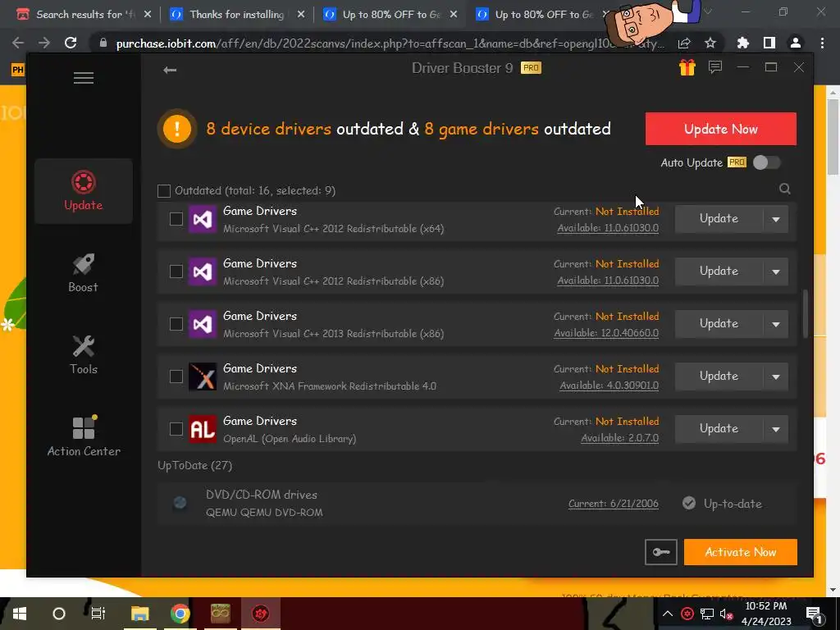The height and width of the screenshot is (630, 840).
Task: Bookmark this page with star icon
Action: [710, 43]
